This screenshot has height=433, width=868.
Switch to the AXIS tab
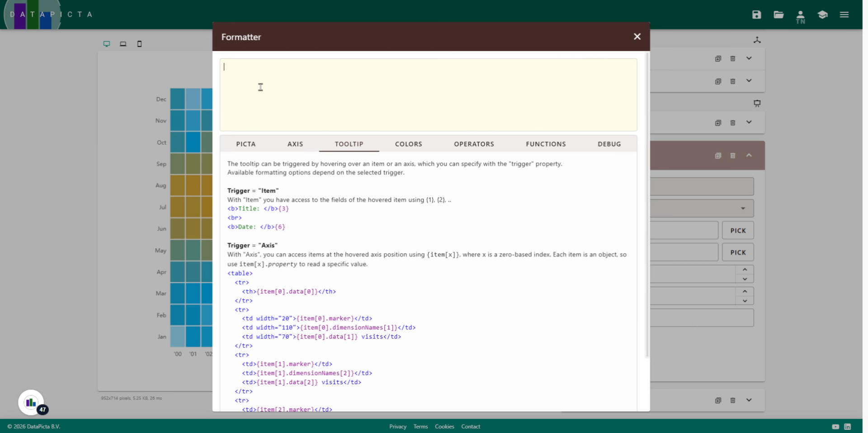(295, 144)
